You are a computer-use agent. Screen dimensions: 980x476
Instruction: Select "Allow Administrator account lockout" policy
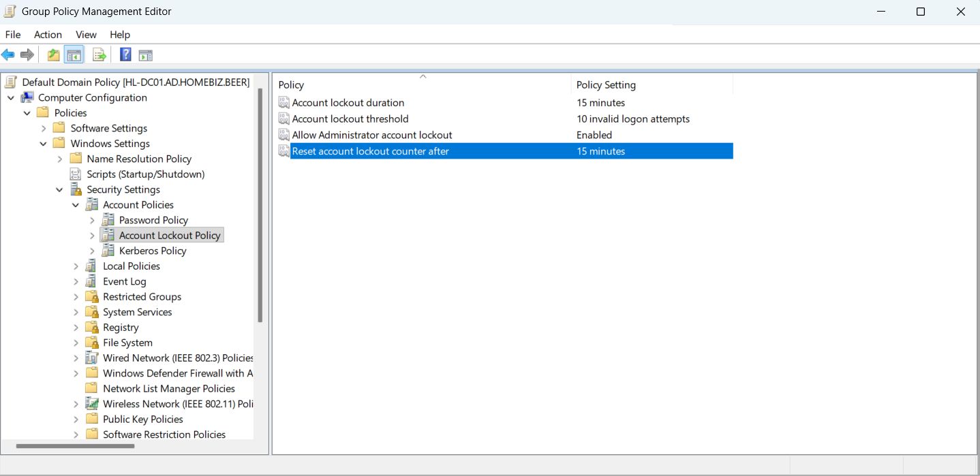(505, 135)
